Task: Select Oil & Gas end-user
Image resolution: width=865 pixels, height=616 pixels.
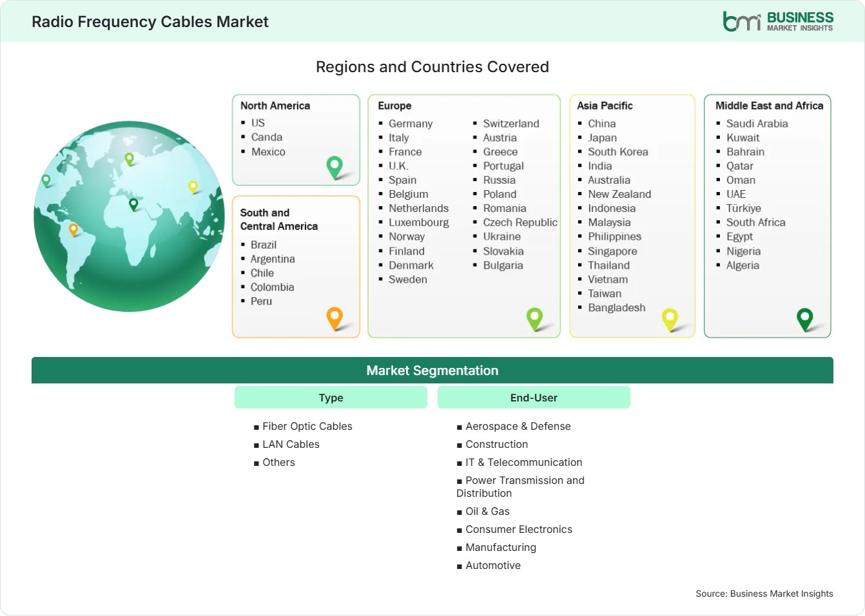Action: click(x=487, y=511)
